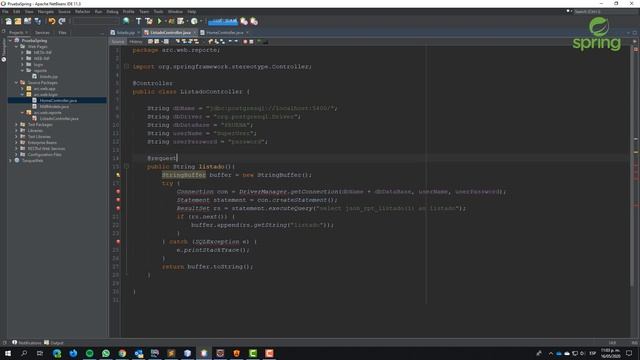This screenshot has height=360, width=640.
Task: Click the New File toolbar icon
Action: click(x=8, y=21)
